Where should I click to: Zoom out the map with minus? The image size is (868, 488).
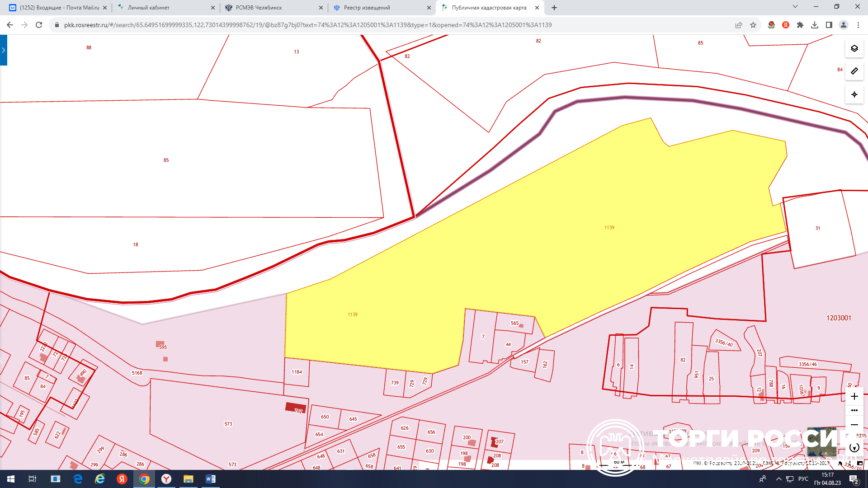[854, 425]
